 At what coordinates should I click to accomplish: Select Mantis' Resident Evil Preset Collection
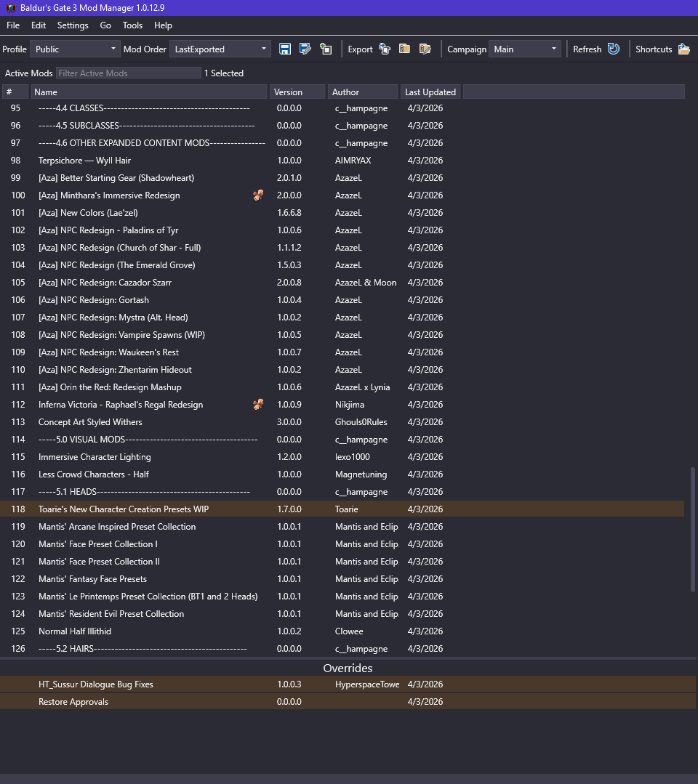(x=342, y=614)
